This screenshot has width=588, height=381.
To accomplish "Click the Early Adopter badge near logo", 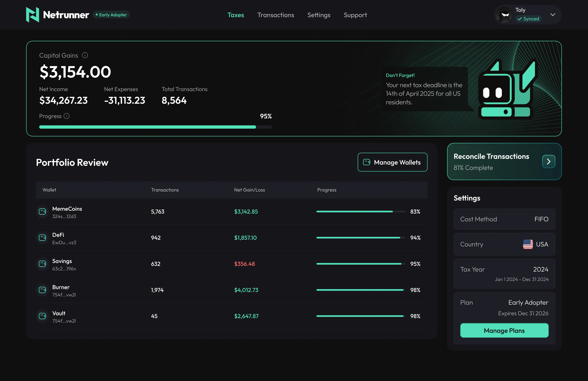I will point(111,15).
